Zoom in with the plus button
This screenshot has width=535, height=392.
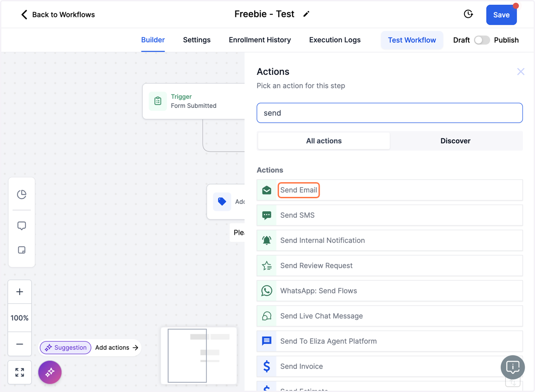click(20, 292)
